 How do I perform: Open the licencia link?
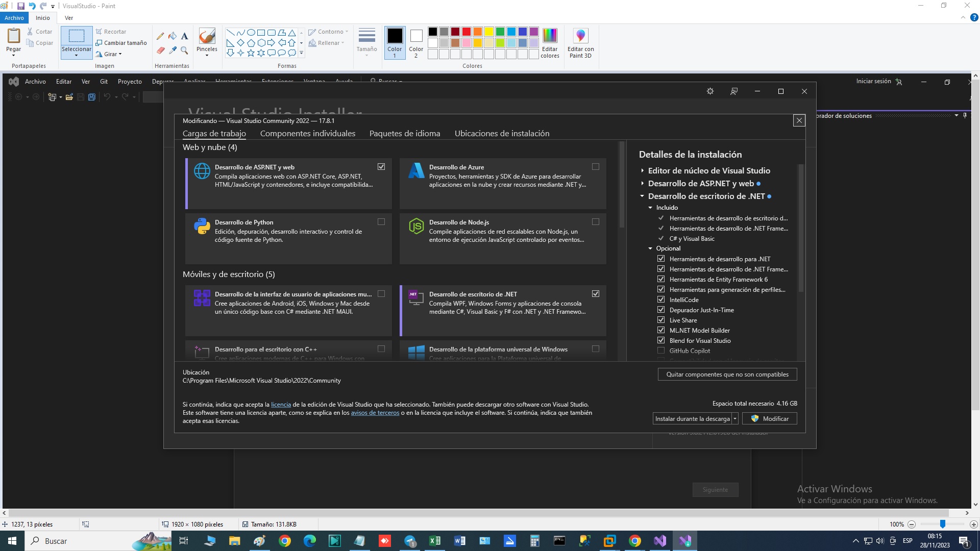(x=281, y=405)
